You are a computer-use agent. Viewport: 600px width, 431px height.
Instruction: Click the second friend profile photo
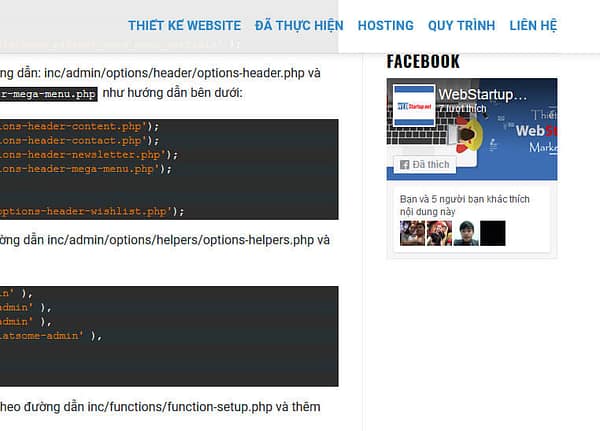[439, 233]
